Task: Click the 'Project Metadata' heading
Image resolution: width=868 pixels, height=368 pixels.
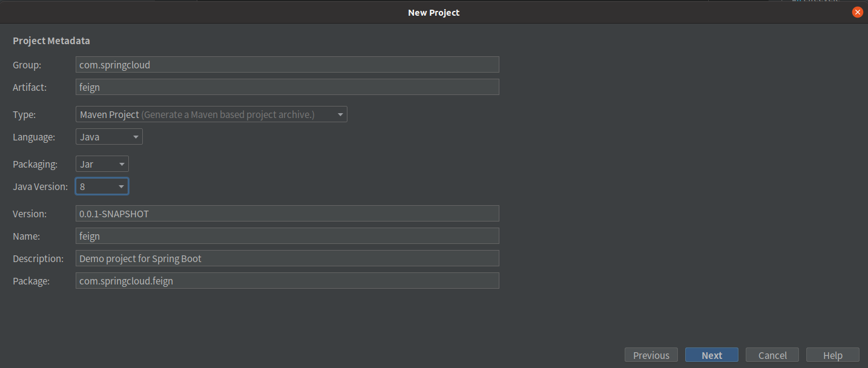Action: [51, 41]
